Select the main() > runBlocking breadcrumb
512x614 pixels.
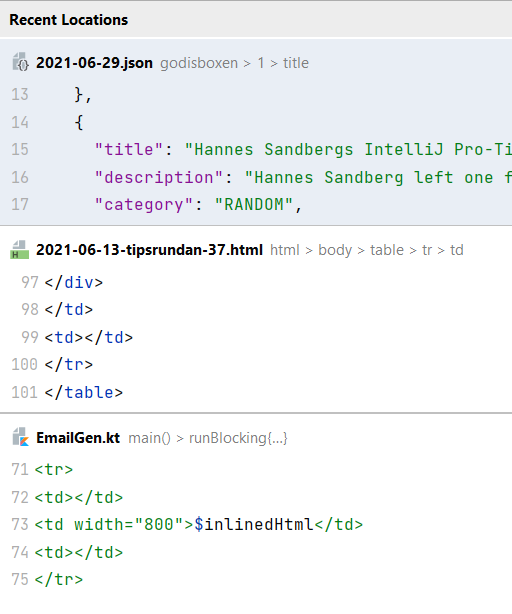[x=208, y=438]
